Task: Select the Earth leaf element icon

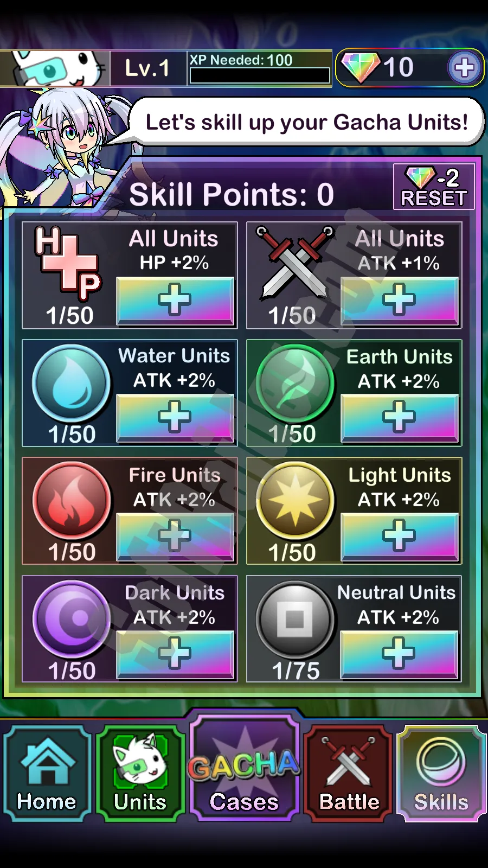Action: (295, 383)
